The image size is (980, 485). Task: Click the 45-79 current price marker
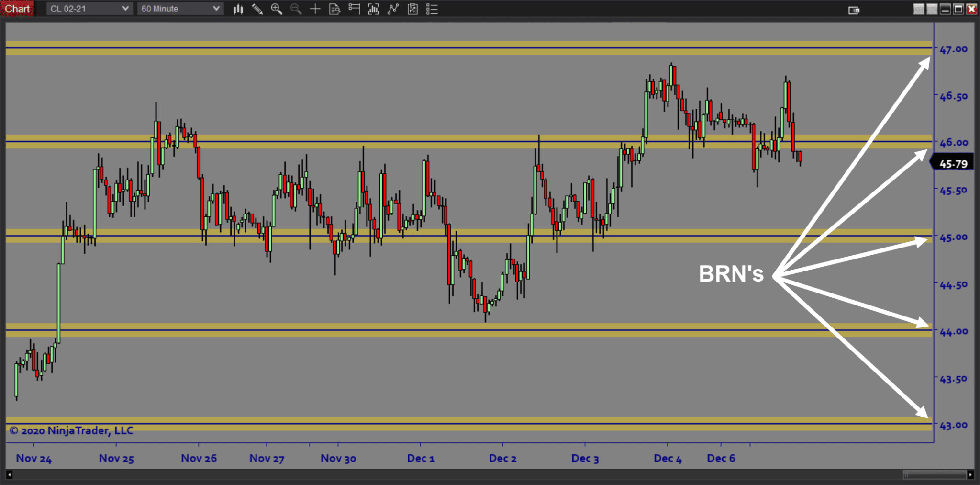pos(953,164)
